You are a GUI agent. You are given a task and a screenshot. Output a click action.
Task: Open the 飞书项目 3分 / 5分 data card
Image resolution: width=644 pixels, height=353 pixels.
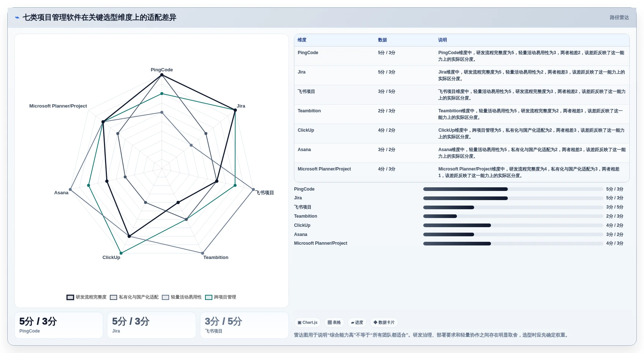(244, 325)
